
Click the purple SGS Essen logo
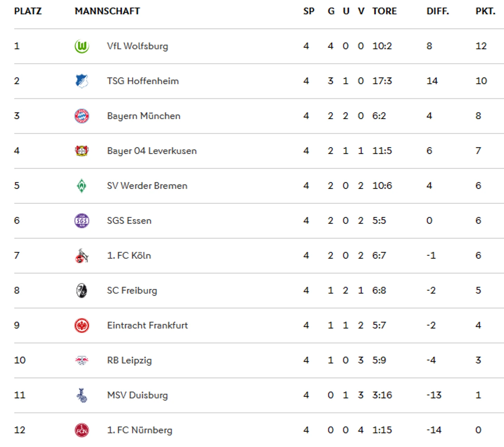pos(82,221)
